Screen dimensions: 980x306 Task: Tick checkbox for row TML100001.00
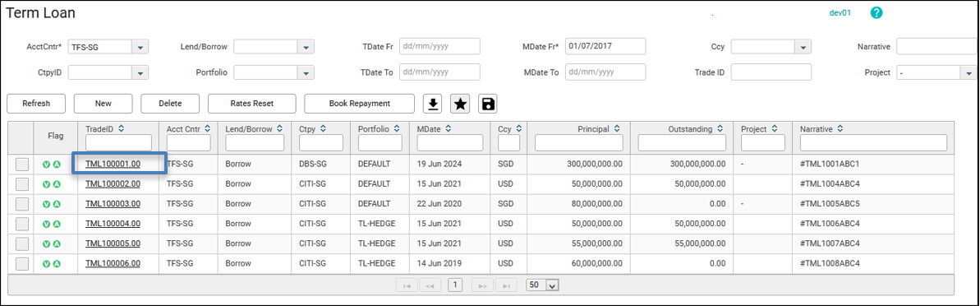pyautogui.click(x=22, y=165)
